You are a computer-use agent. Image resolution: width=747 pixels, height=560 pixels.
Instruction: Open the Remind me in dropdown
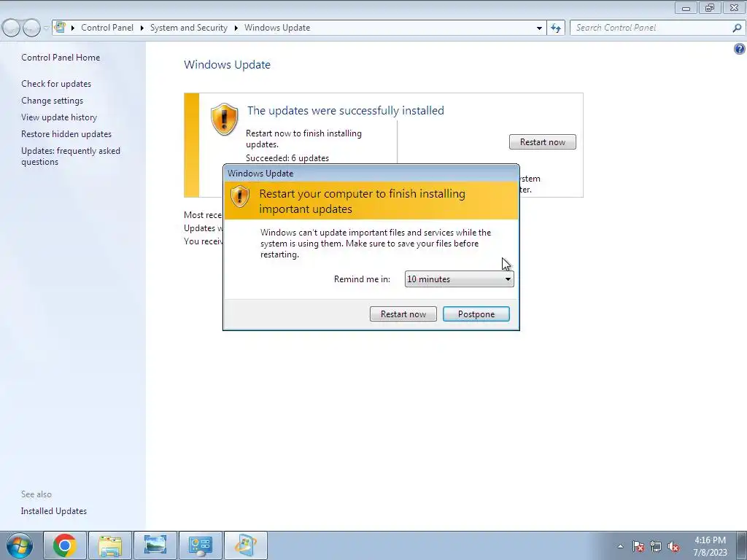point(460,279)
